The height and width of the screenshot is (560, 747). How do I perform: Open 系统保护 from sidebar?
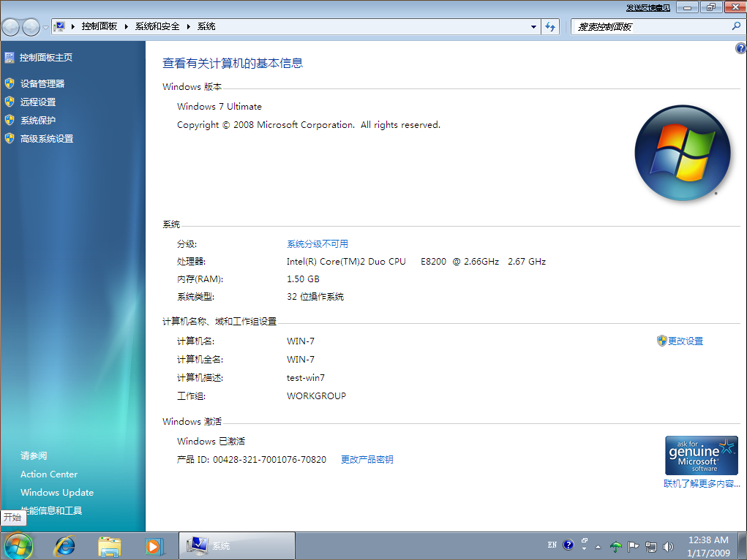point(38,121)
